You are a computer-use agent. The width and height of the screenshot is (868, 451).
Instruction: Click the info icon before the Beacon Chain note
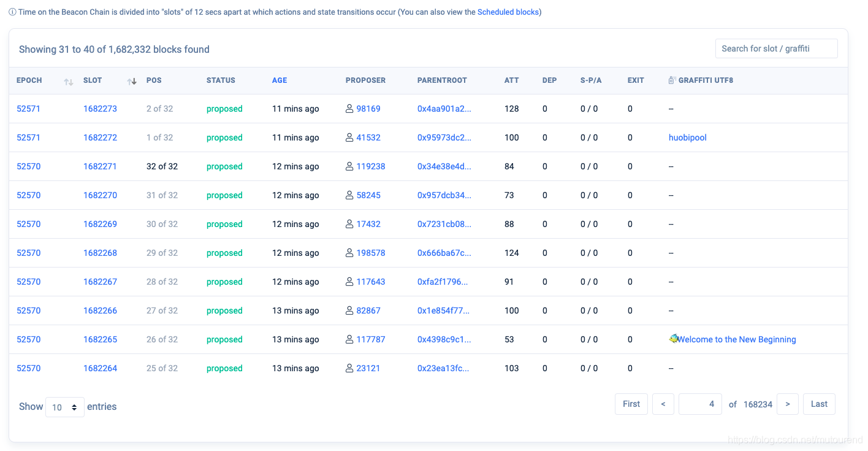click(x=12, y=12)
